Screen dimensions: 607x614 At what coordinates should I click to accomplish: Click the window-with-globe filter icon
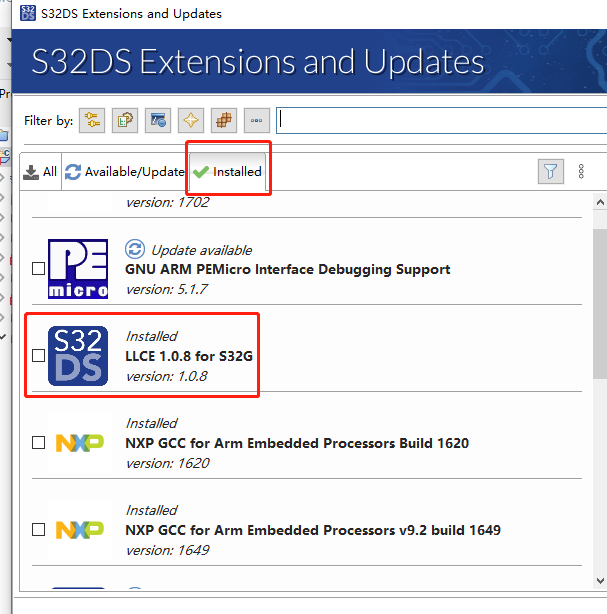click(158, 121)
